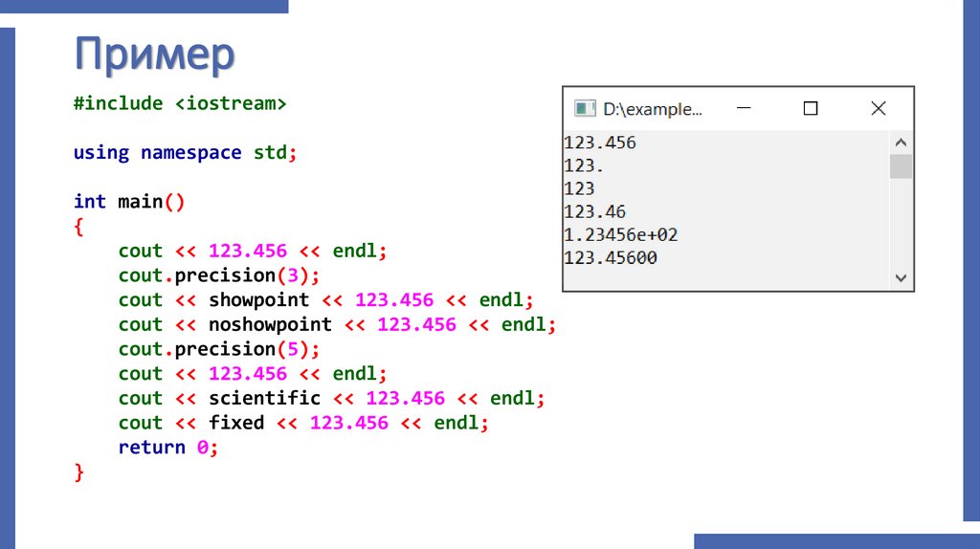Viewport: 980px width, 549px height.
Task: Click the 'int main()' code line
Action: coord(129,202)
